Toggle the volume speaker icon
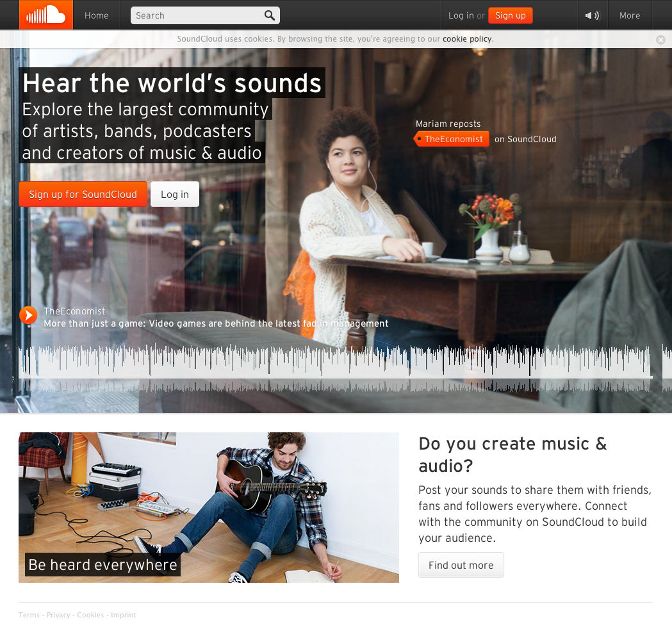This screenshot has width=672, height=627. [593, 15]
